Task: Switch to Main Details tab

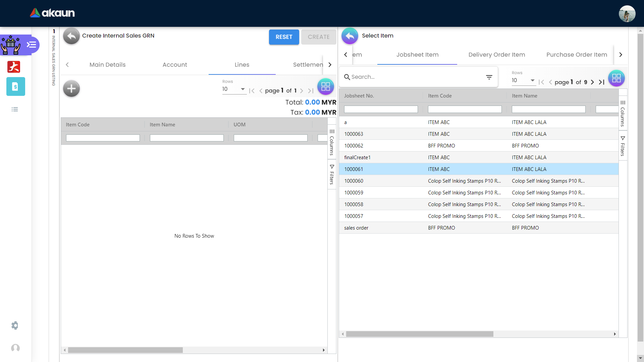Action: point(107,65)
